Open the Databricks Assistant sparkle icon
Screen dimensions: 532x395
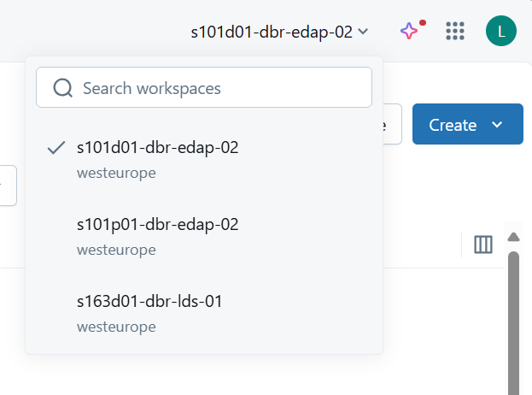[x=409, y=32]
